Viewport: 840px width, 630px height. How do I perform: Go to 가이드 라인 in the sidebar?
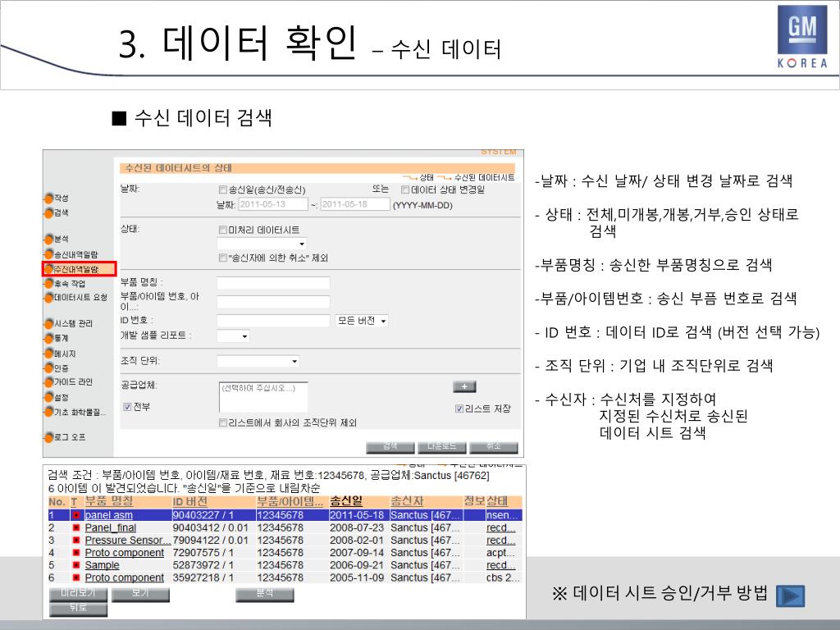coord(73,382)
